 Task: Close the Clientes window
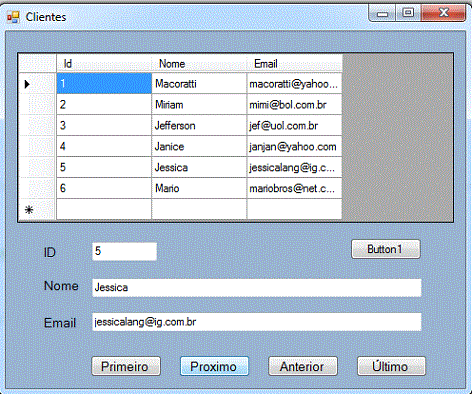(443, 13)
